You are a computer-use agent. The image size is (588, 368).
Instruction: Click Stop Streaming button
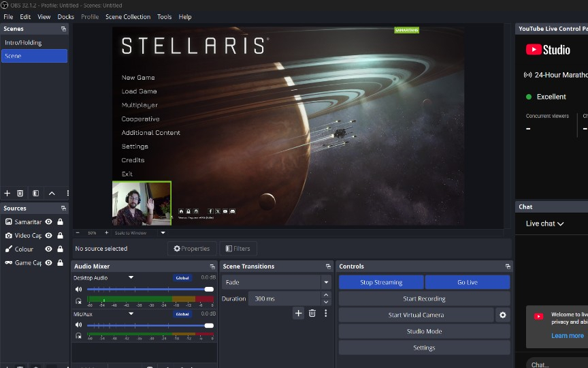pyautogui.click(x=381, y=282)
